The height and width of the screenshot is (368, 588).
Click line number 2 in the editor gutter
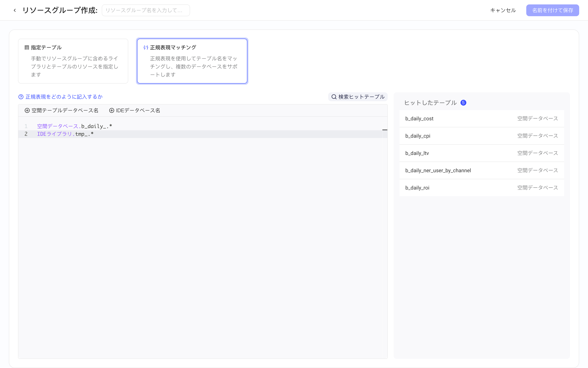26,134
